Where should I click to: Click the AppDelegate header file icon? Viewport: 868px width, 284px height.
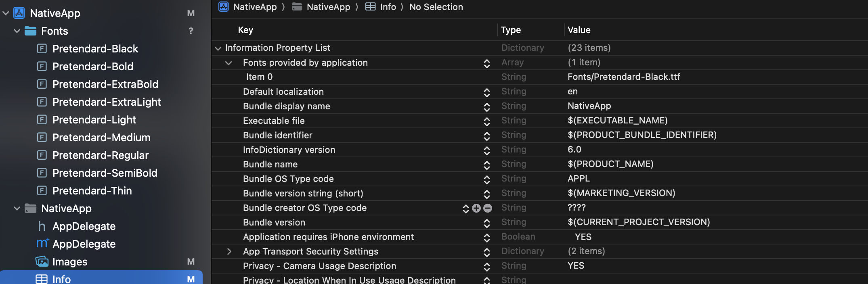(42, 226)
